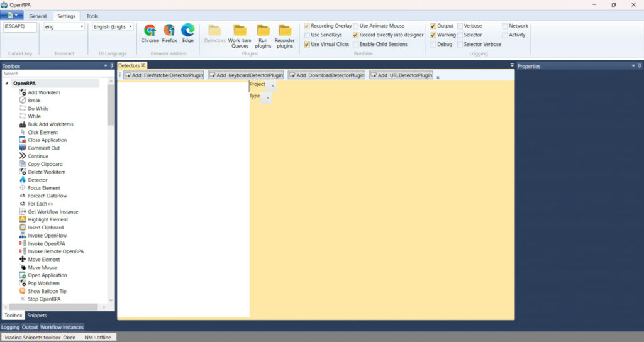Open the application file menu dropdown
The height and width of the screenshot is (342, 644).
point(11,16)
